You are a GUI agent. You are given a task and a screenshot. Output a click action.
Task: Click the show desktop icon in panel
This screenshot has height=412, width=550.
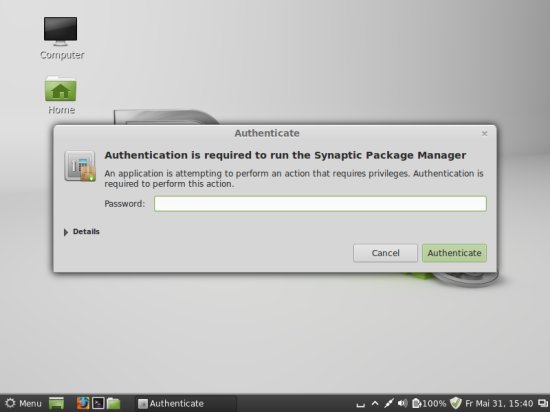56,403
